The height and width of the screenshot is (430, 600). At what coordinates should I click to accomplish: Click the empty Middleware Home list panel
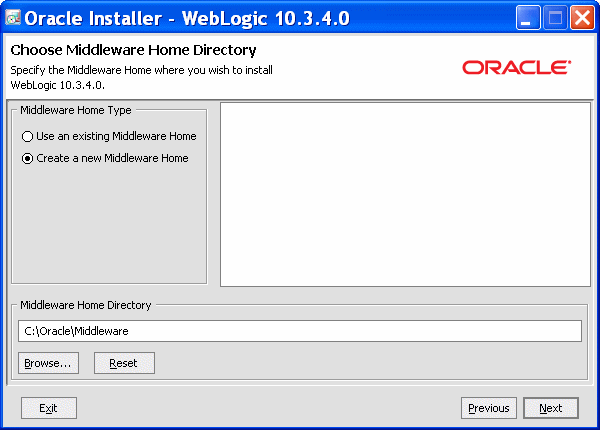(x=405, y=194)
